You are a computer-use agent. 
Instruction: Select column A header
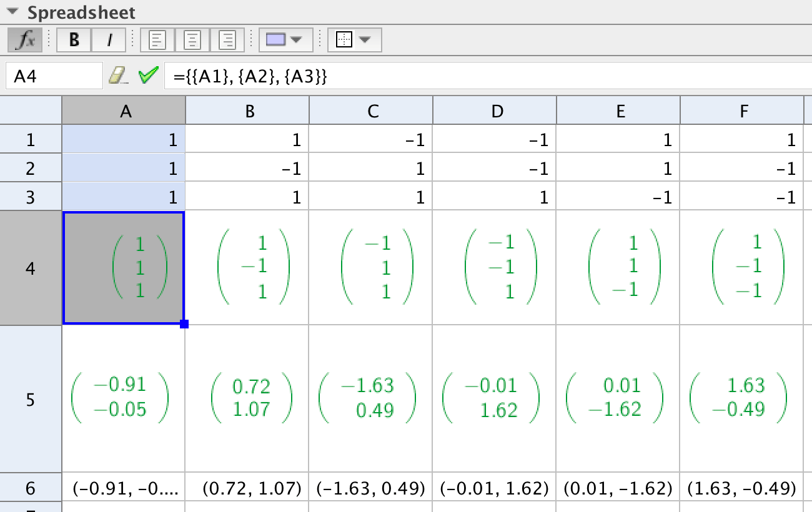coord(124,111)
